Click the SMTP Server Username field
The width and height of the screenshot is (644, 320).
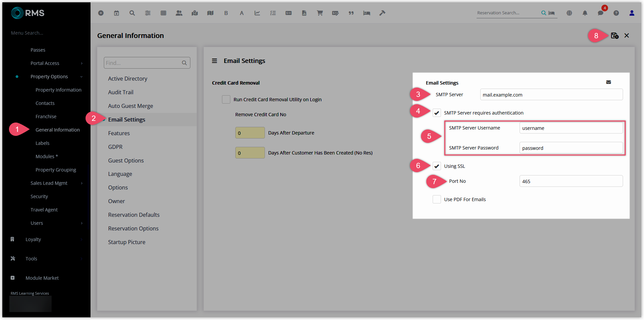tap(571, 128)
